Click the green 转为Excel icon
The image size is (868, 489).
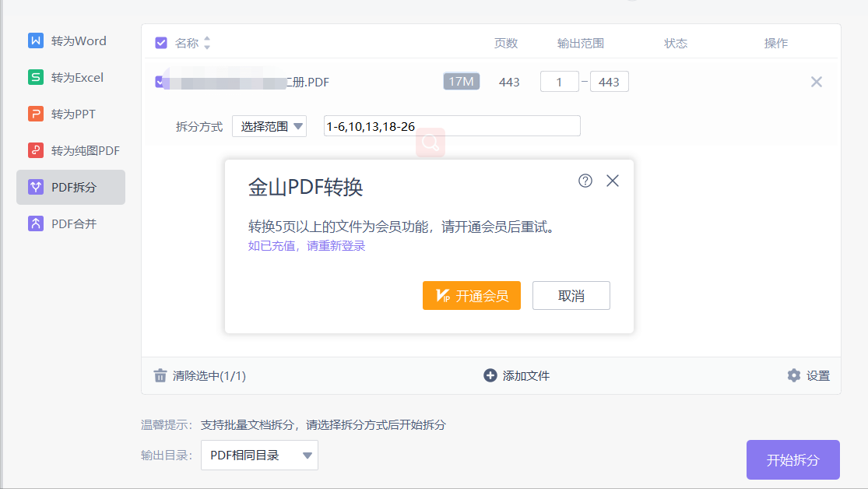tap(36, 77)
